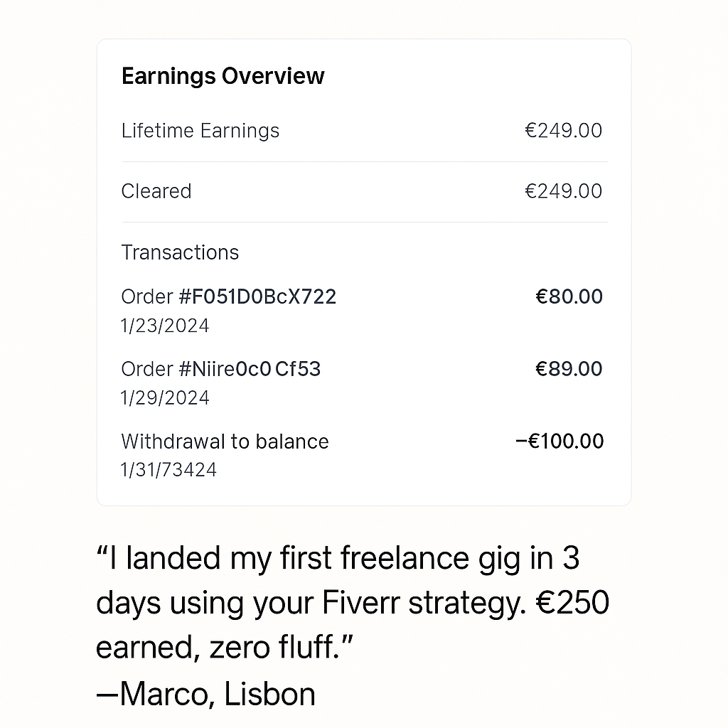Open order #Niire0c0Cf53
This screenshot has height=728, width=728.
coord(220,369)
